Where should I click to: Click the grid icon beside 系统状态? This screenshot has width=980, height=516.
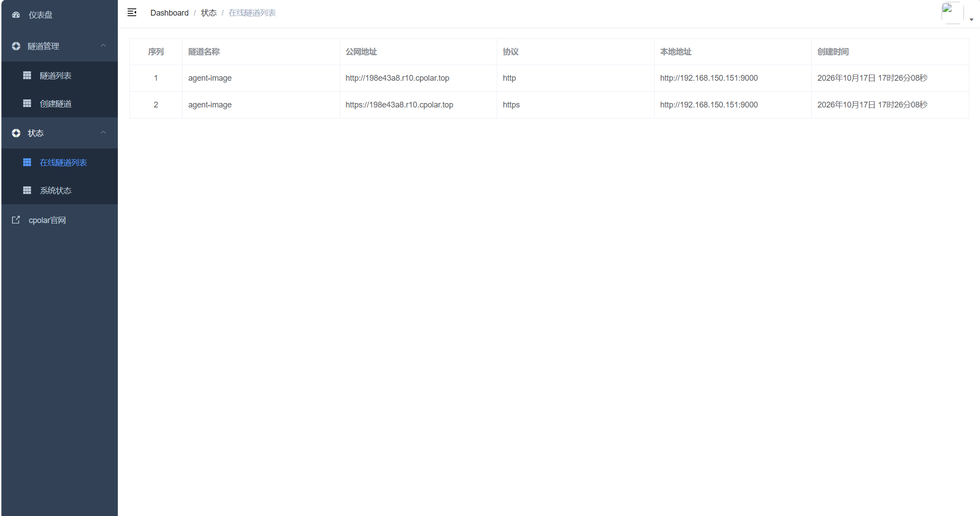pyautogui.click(x=27, y=190)
